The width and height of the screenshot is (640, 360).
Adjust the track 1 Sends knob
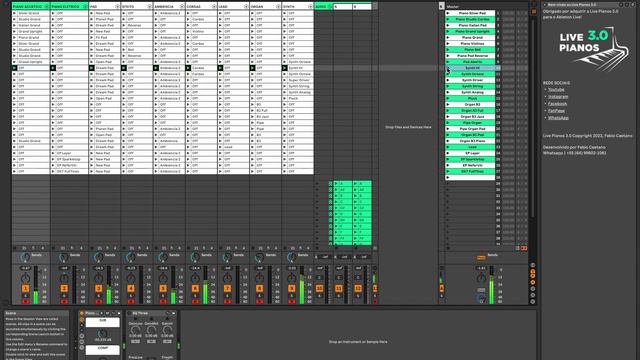(25, 257)
